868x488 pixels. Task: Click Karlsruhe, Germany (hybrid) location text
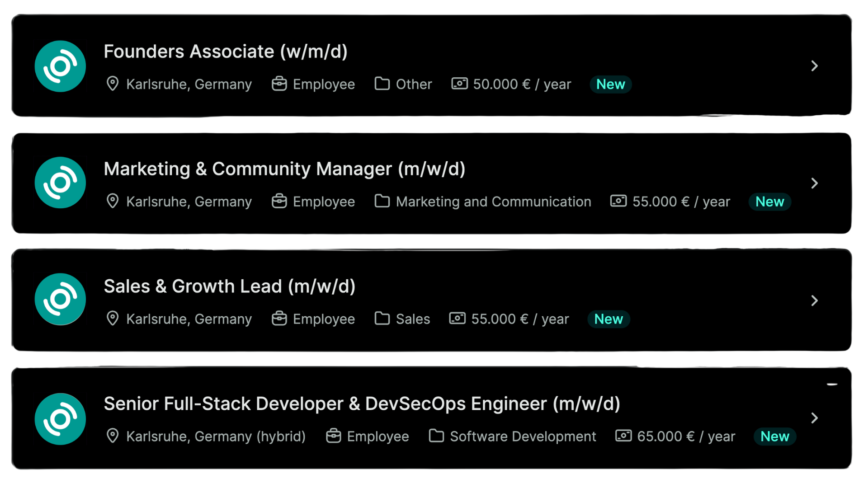click(216, 436)
